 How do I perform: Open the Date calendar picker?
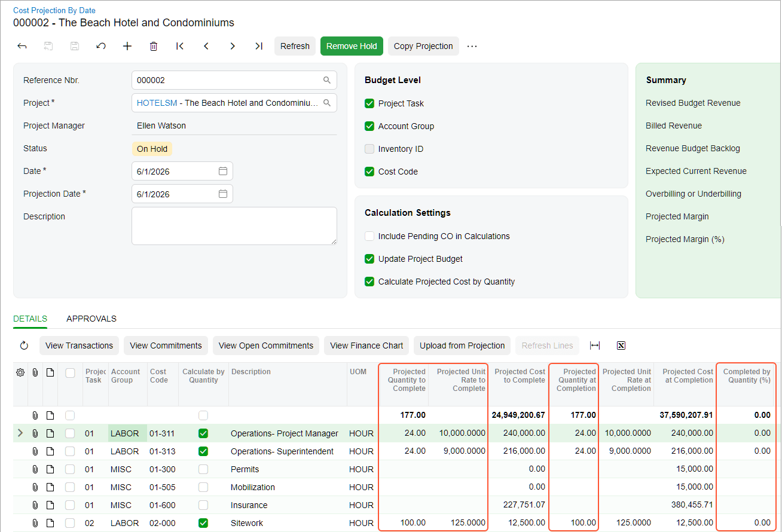click(x=223, y=172)
